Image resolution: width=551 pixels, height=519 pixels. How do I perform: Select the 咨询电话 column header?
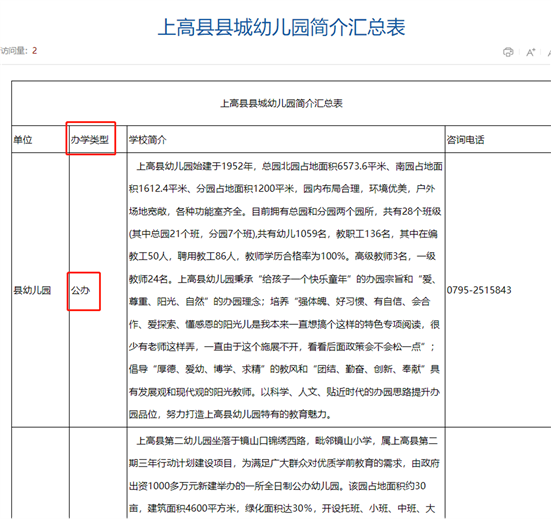point(465,140)
